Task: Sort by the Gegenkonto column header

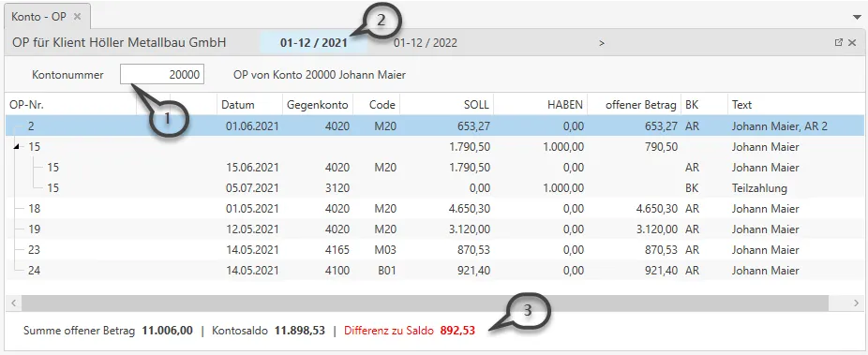Action: pos(318,105)
